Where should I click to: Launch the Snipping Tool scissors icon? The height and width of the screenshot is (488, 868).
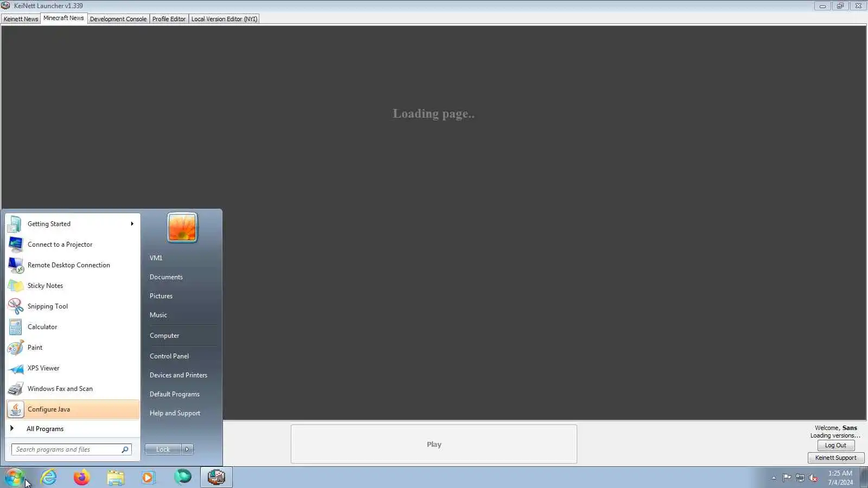[x=15, y=306]
